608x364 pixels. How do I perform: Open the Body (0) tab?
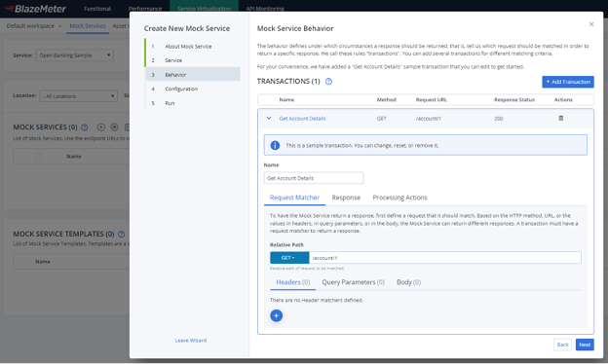click(408, 282)
